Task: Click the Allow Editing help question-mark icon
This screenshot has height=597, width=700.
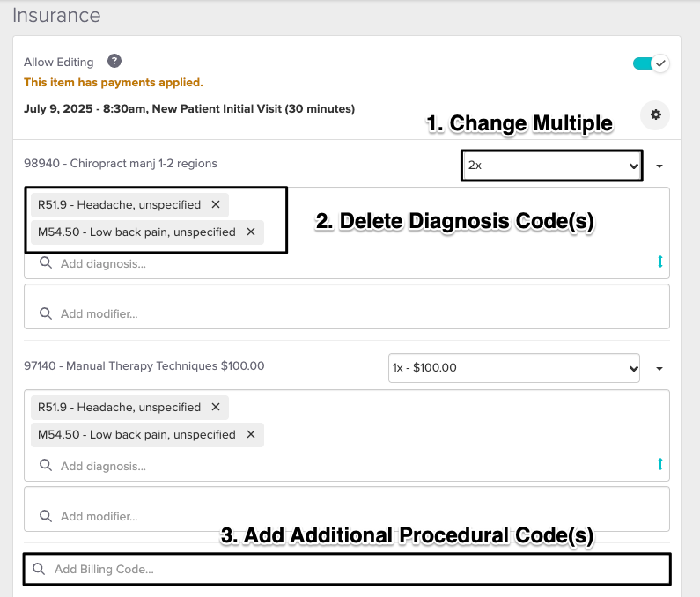Action: (x=114, y=61)
